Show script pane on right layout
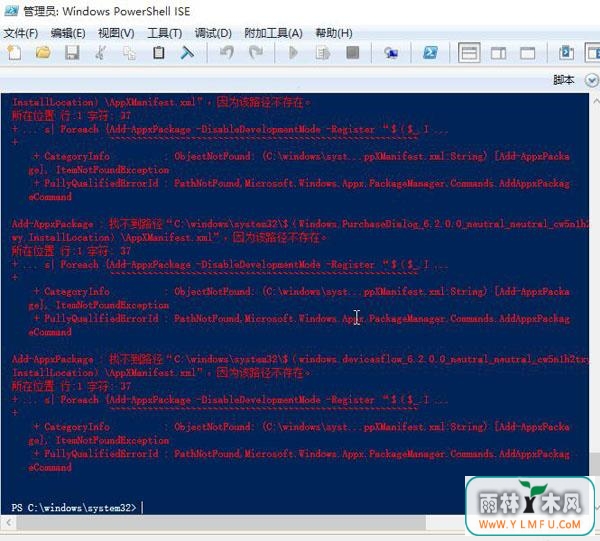The height and width of the screenshot is (541, 600). tap(498, 53)
